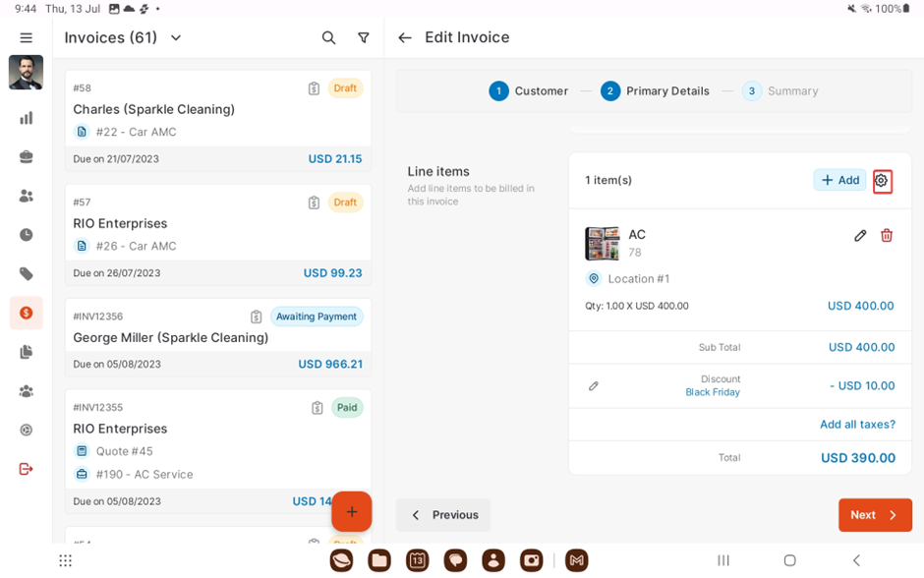The image size is (924, 578).
Task: Open the AC item thumbnail image
Action: [x=603, y=244]
